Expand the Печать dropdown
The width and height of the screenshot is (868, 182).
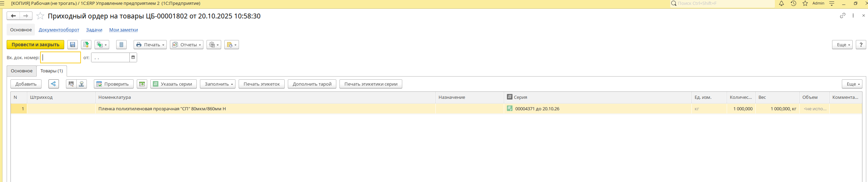click(x=150, y=45)
